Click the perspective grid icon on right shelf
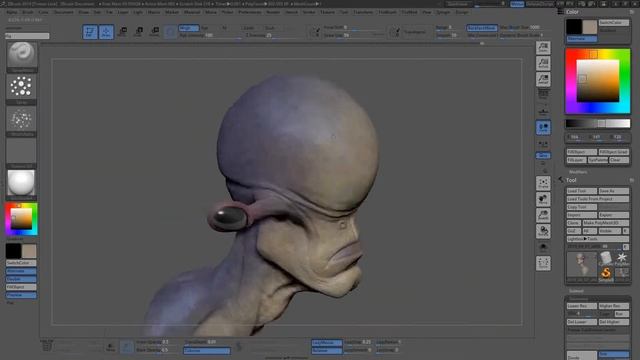The width and height of the screenshot is (640, 360). click(x=543, y=94)
